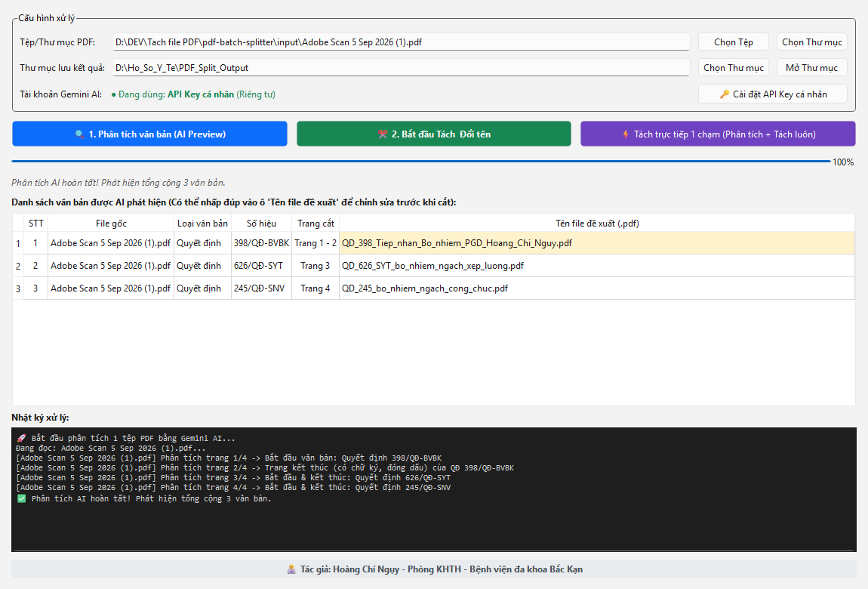Click the 245/QĐ-SNV cell

(261, 288)
